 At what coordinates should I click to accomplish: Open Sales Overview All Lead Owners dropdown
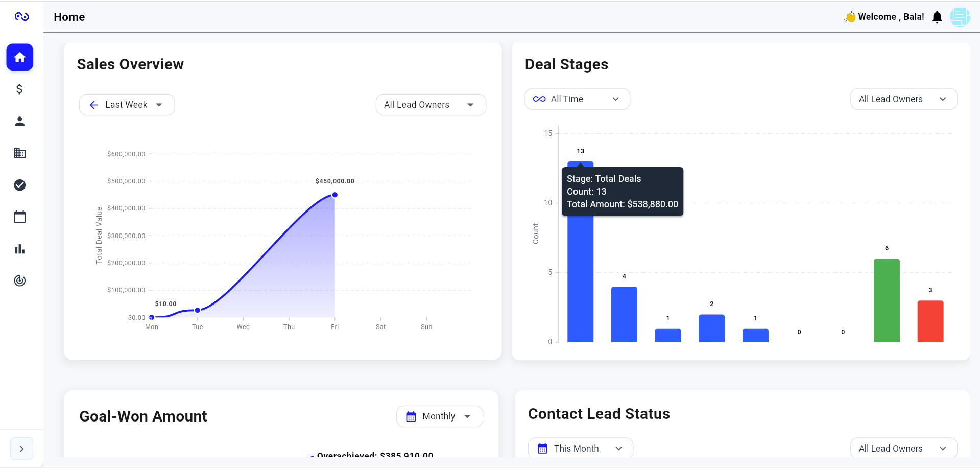point(431,105)
